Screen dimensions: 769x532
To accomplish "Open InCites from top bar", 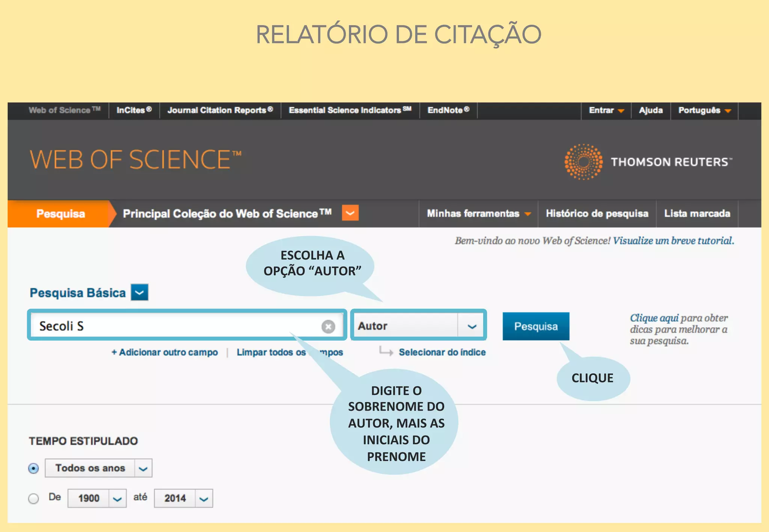I will pyautogui.click(x=134, y=110).
